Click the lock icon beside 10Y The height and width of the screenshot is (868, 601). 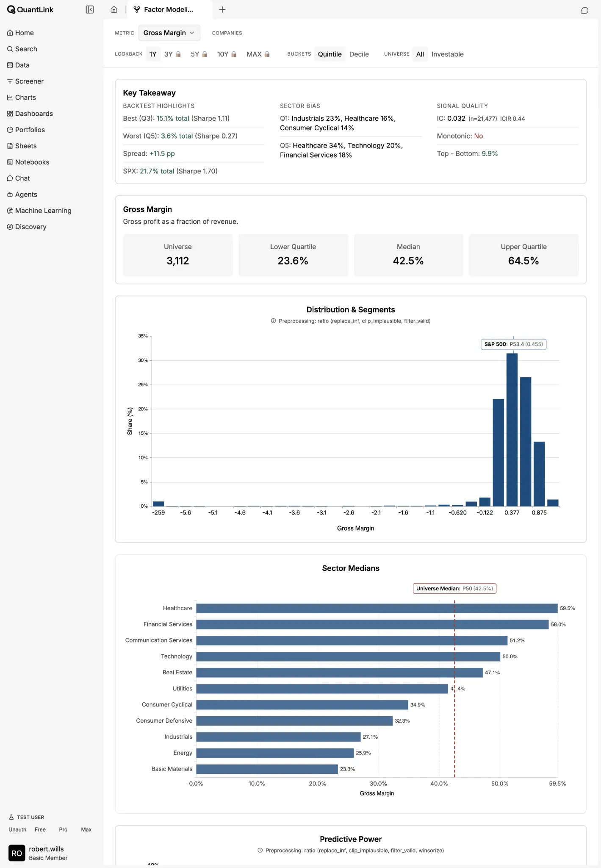[x=234, y=54]
